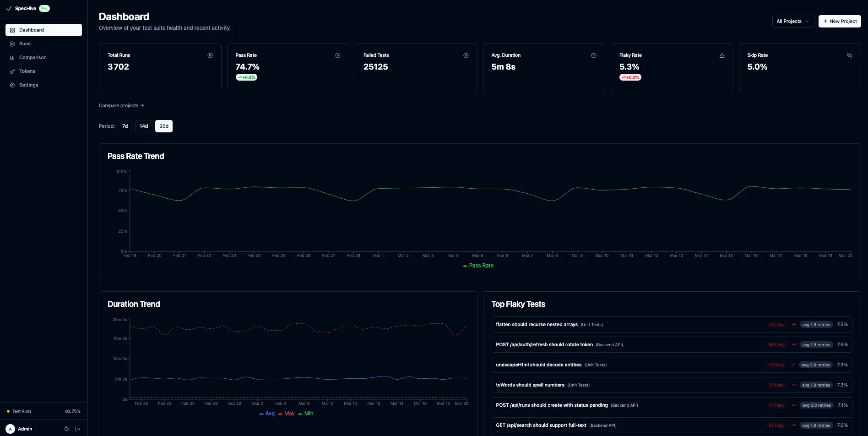Open Comparison using the bar-chart icon
Screen dimensions: 868x436
pyautogui.click(x=12, y=57)
